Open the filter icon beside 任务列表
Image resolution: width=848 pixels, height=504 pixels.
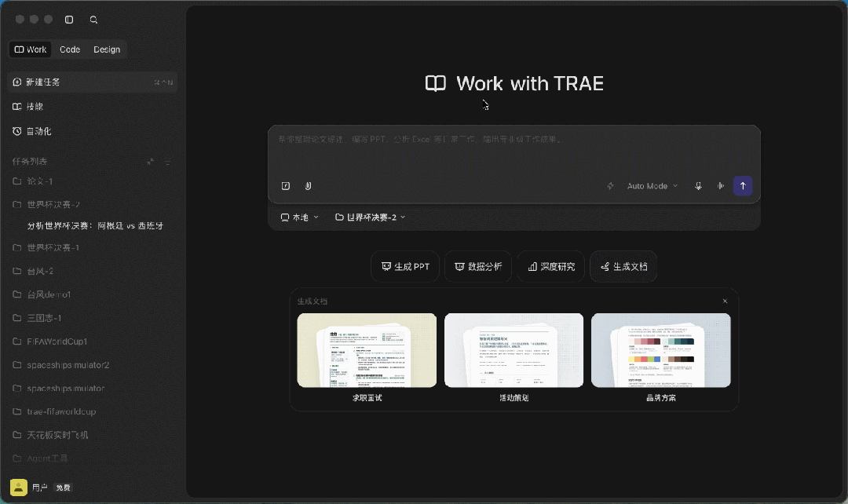(168, 162)
